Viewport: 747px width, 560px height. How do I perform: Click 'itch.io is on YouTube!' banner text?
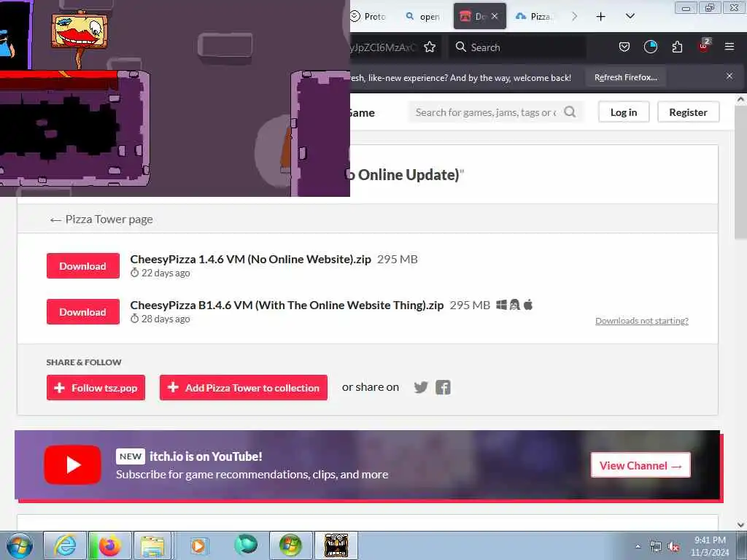206,456
